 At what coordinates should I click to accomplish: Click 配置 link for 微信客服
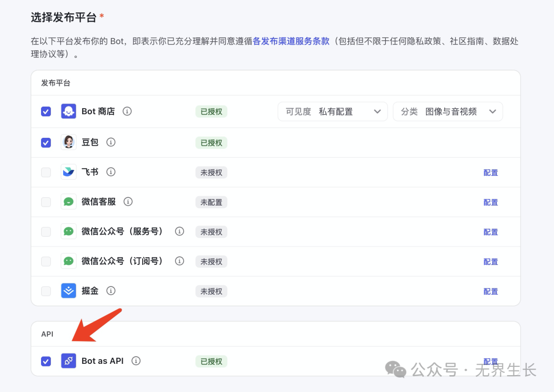(490, 202)
